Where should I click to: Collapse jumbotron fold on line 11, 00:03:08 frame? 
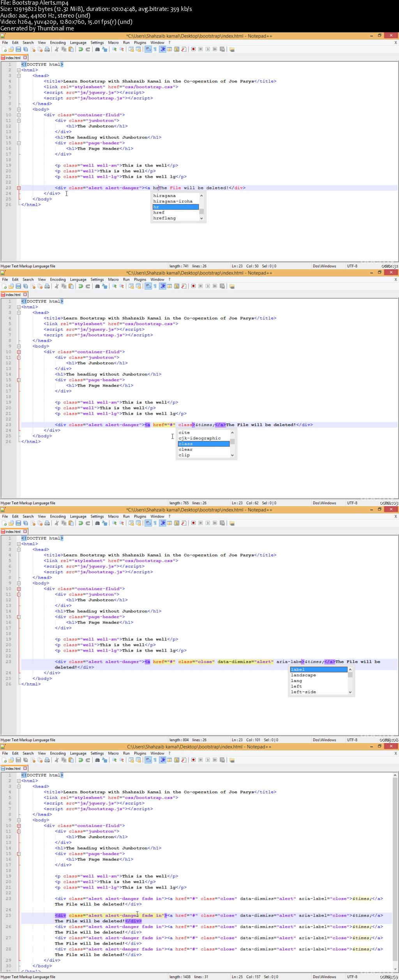(x=19, y=594)
